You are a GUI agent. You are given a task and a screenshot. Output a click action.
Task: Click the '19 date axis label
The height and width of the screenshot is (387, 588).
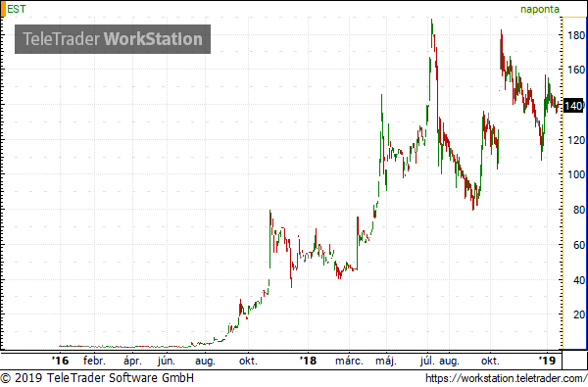click(x=547, y=361)
